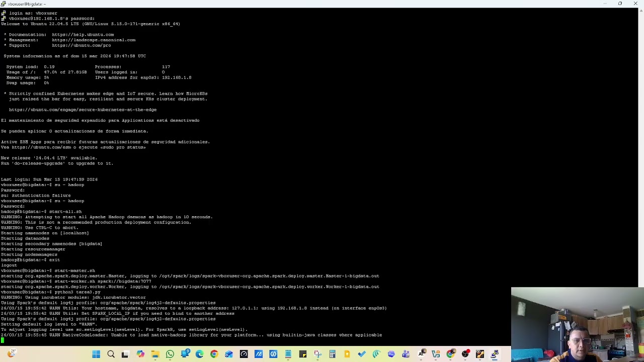Maximize the PuTTY window
644x362 pixels.
[620, 4]
